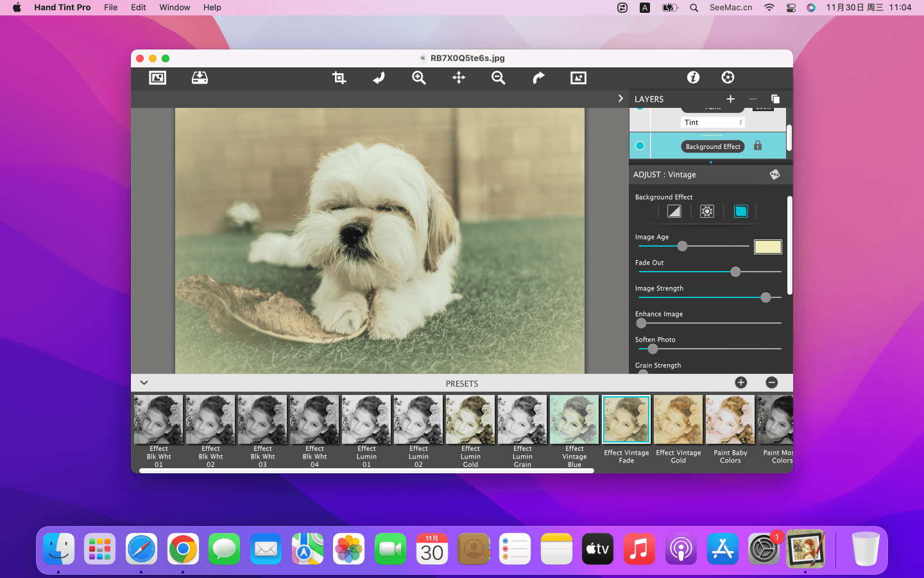Select the Crop tool in toolbar
Image resolution: width=924 pixels, height=578 pixels.
[339, 78]
